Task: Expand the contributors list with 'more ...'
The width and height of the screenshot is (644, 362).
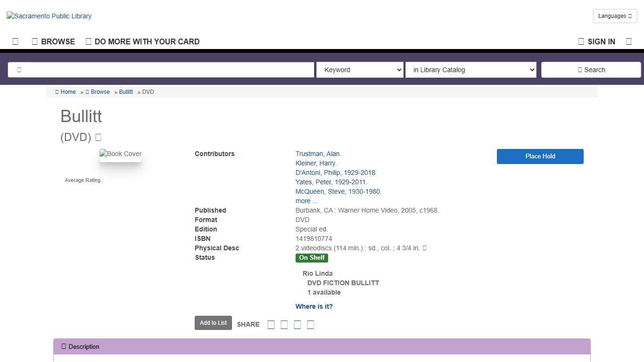Action: [306, 201]
